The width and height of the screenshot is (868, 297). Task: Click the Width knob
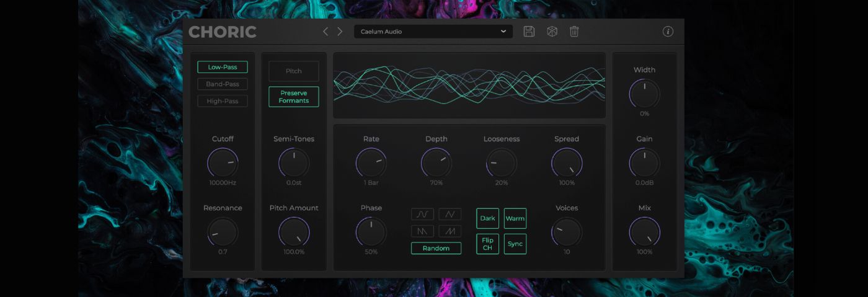click(x=644, y=94)
